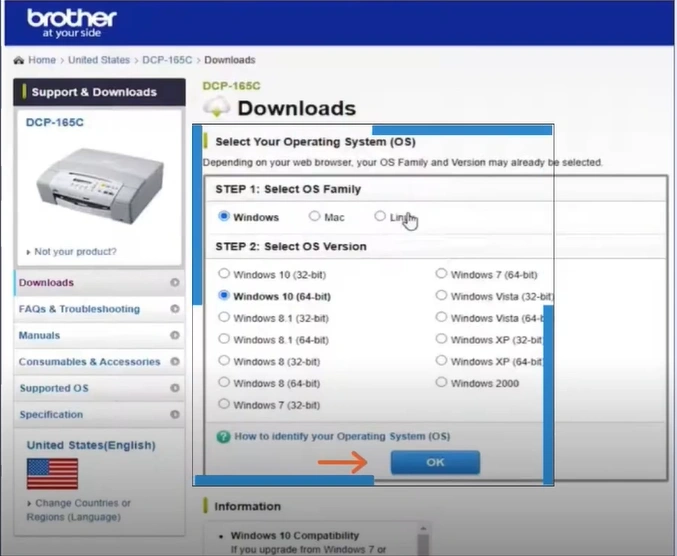Click the question mark help icon
The height and width of the screenshot is (556, 677).
coord(224,437)
